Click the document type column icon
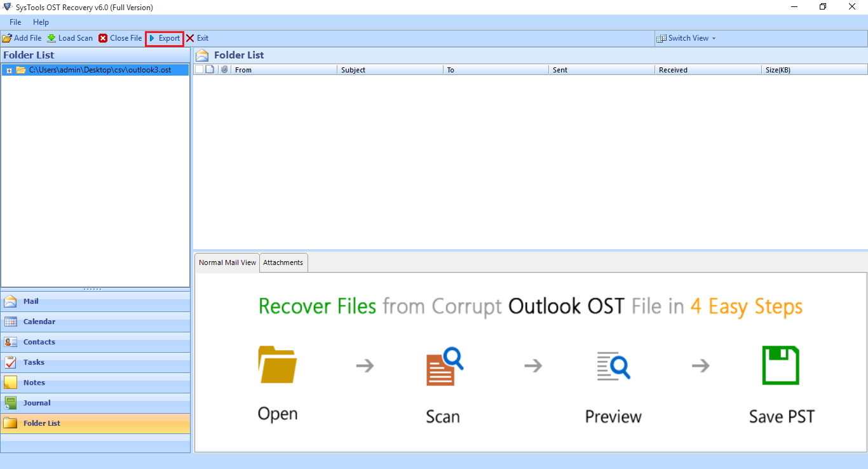The height and width of the screenshot is (469, 868). tap(210, 69)
